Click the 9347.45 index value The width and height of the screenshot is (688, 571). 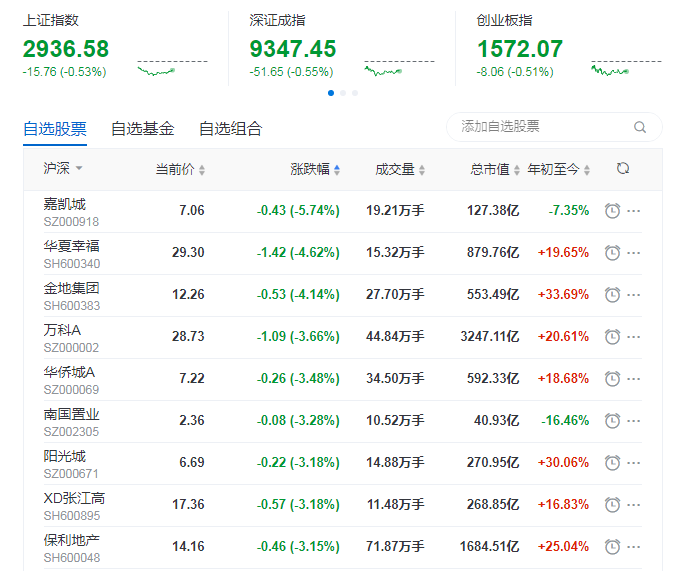pyautogui.click(x=293, y=49)
